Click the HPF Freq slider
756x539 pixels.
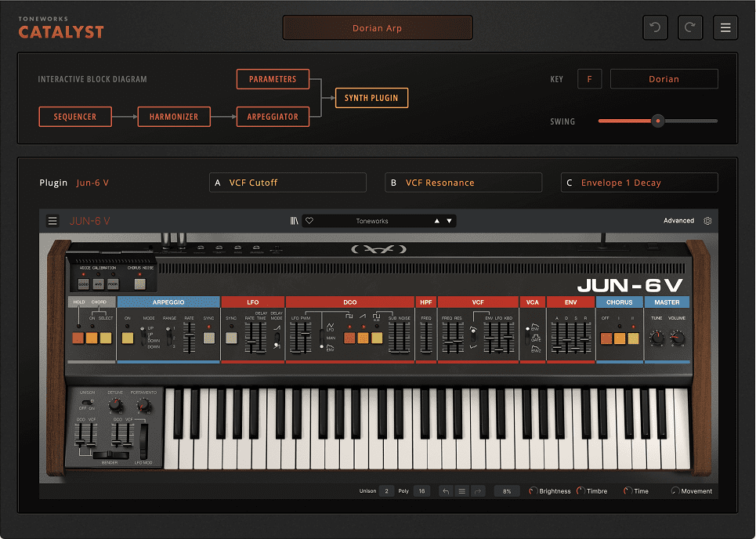[x=426, y=338]
